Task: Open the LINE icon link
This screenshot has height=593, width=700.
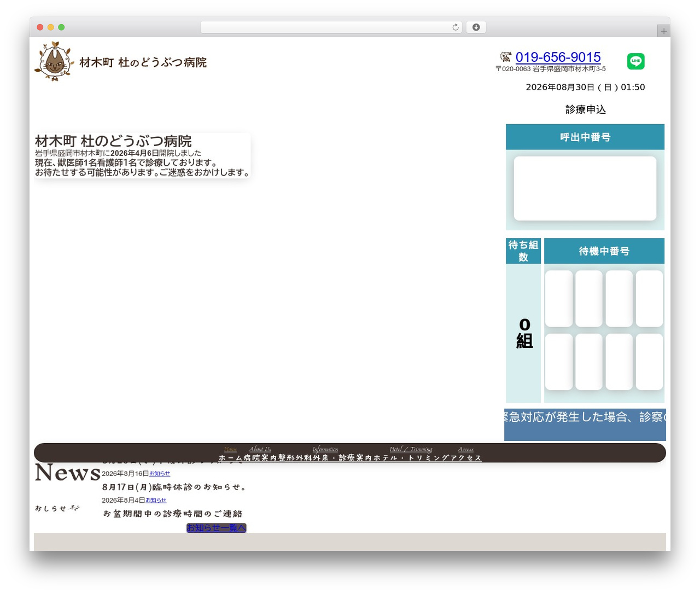Action: pos(635,61)
